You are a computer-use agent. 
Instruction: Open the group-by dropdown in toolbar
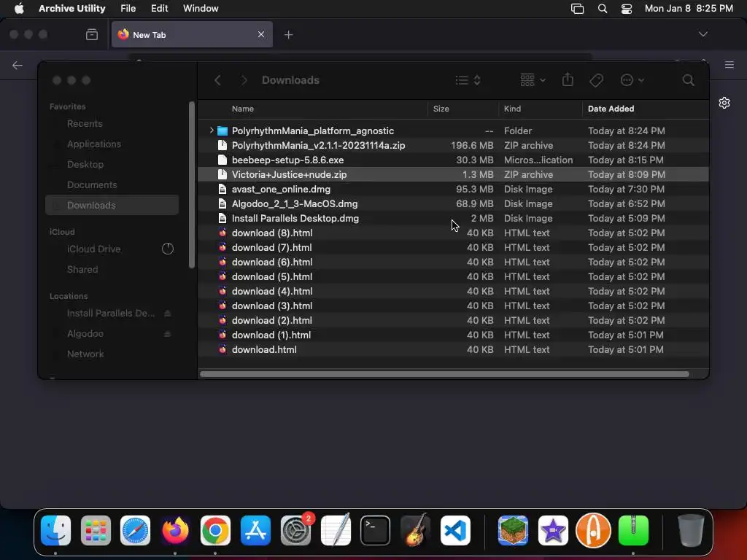tap(533, 79)
